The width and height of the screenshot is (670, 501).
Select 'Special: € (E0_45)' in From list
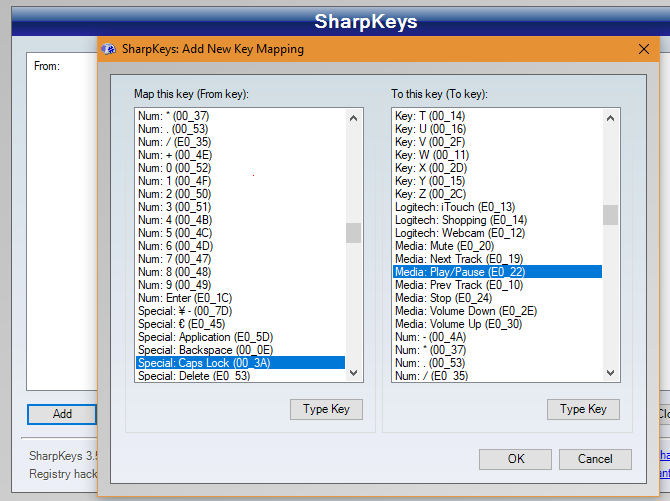tap(241, 324)
